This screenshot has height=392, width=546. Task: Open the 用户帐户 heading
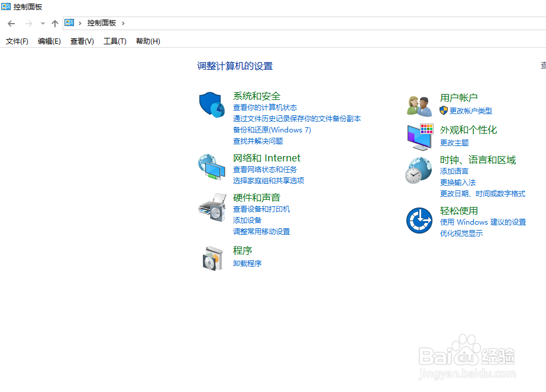(x=458, y=98)
